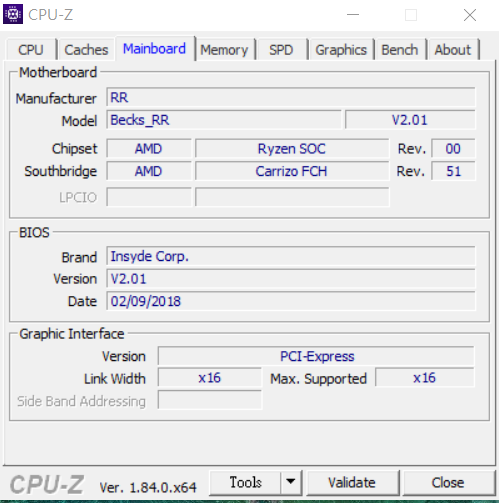Switch to the CPU tab
The image size is (499, 503).
(x=31, y=50)
